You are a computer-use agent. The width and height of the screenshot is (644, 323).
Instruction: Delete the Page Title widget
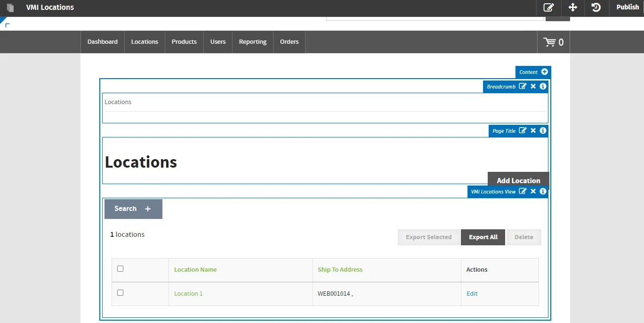(533, 130)
